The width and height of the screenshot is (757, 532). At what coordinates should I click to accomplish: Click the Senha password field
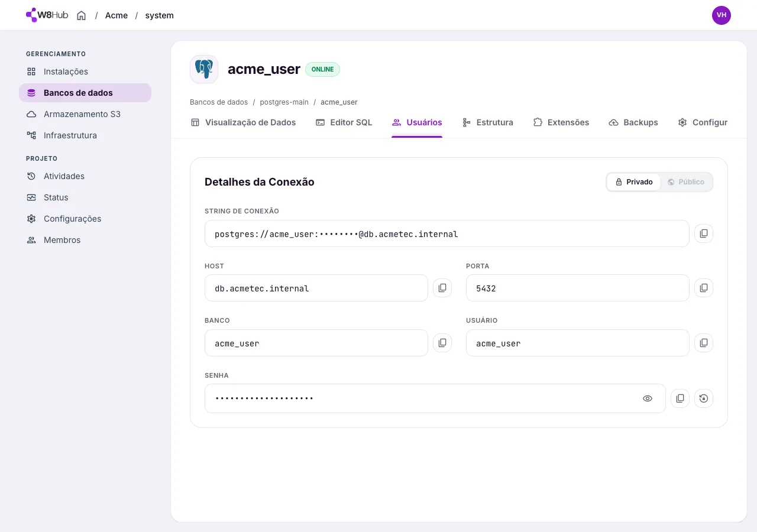click(x=435, y=398)
